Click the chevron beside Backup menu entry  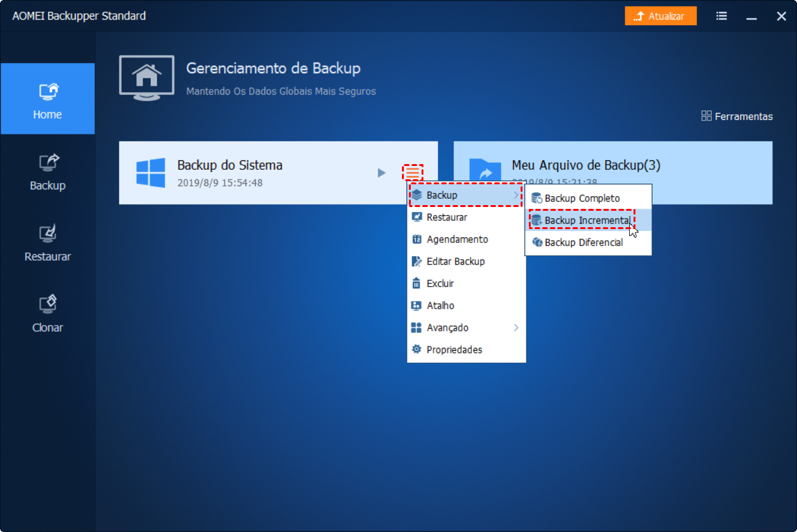516,195
